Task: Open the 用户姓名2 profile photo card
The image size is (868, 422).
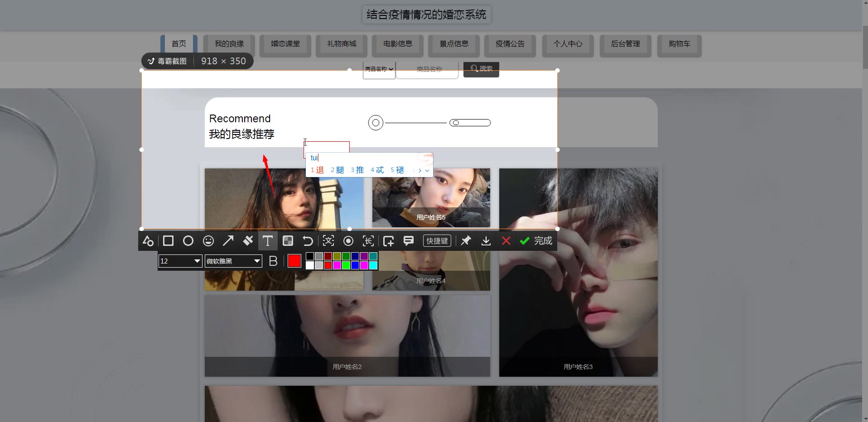Action: click(x=347, y=336)
